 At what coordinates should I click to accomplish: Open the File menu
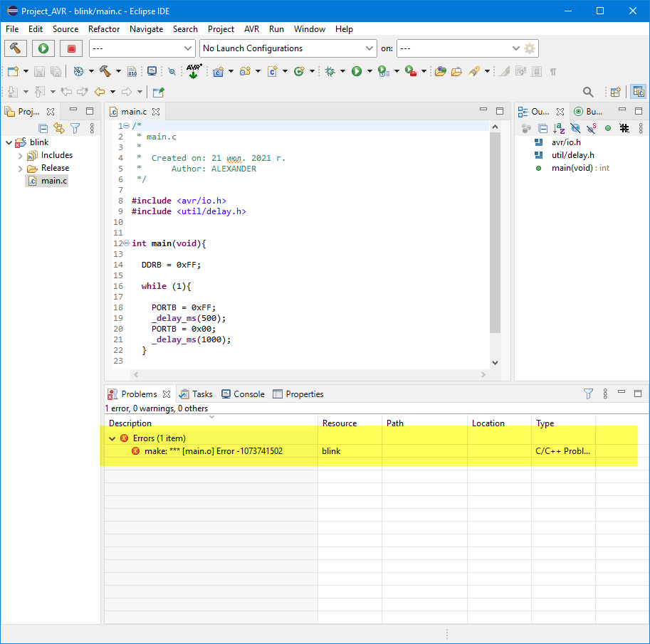(x=12, y=29)
